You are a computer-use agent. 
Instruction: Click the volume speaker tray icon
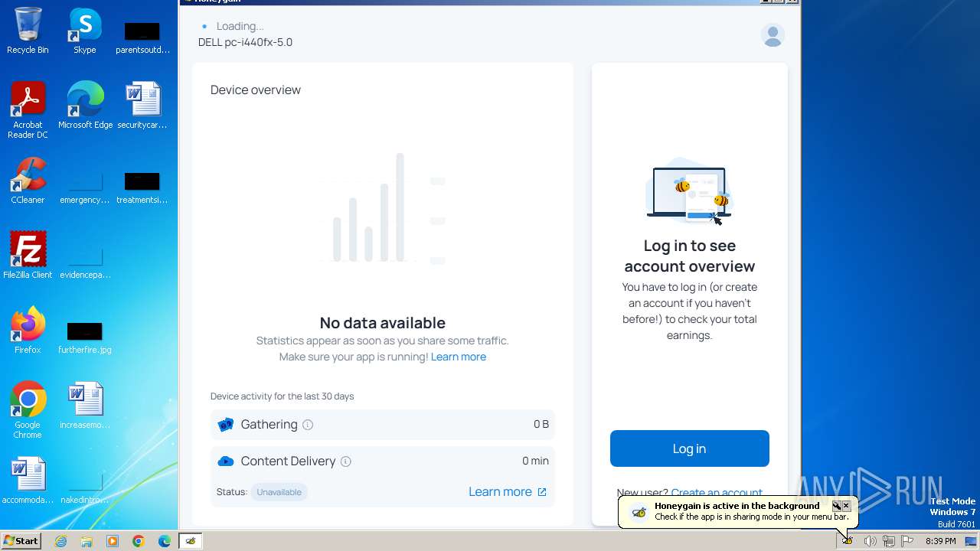coord(870,541)
